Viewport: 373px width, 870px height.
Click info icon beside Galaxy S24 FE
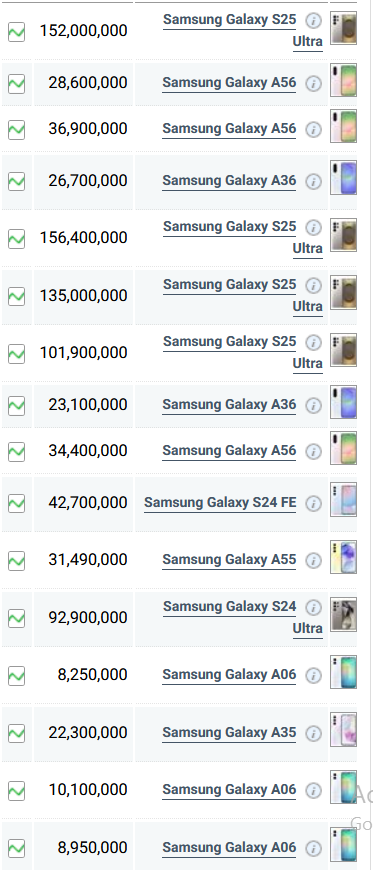(x=314, y=504)
